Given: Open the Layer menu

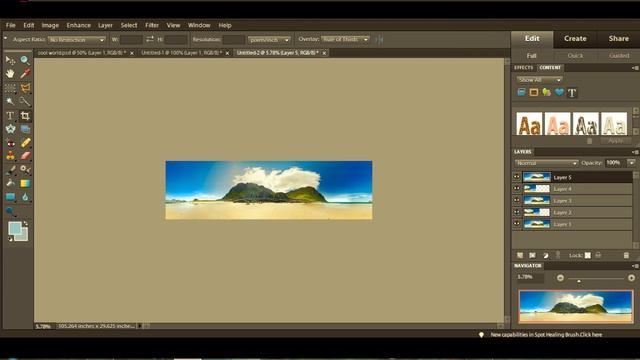Looking at the screenshot, I should click(x=105, y=25).
